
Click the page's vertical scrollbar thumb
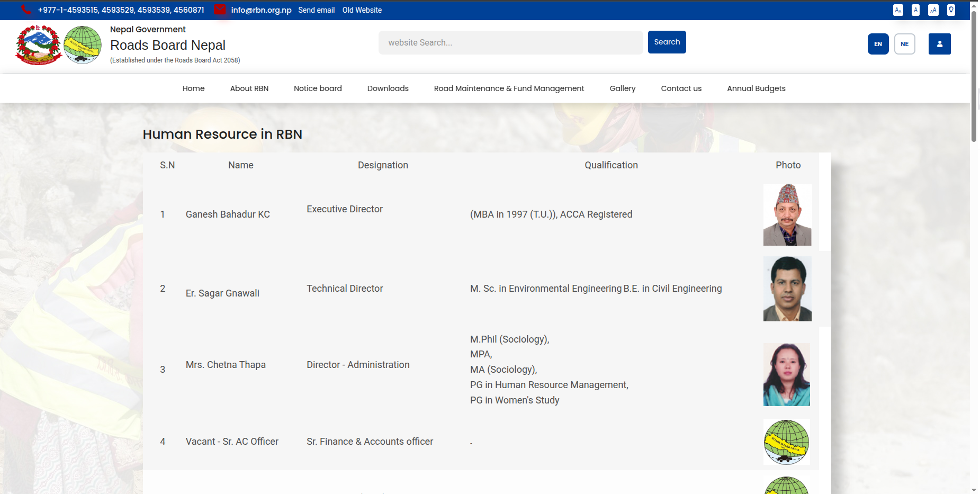click(x=974, y=74)
